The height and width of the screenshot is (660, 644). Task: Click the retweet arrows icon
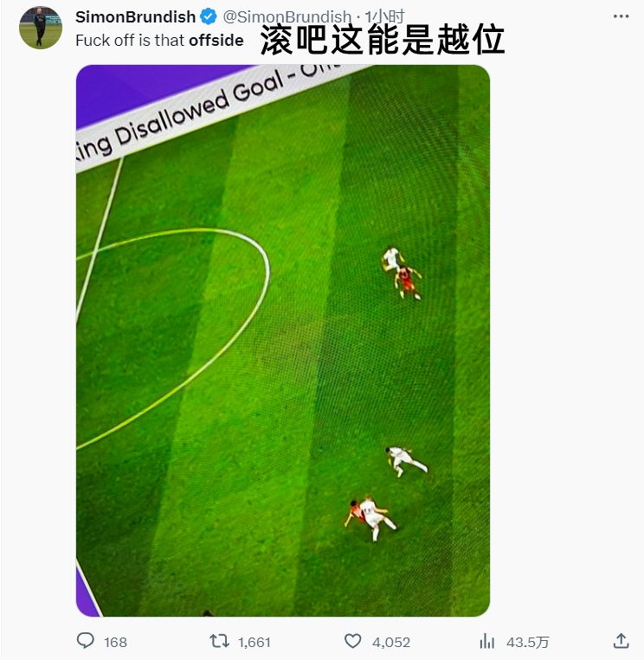220,641
